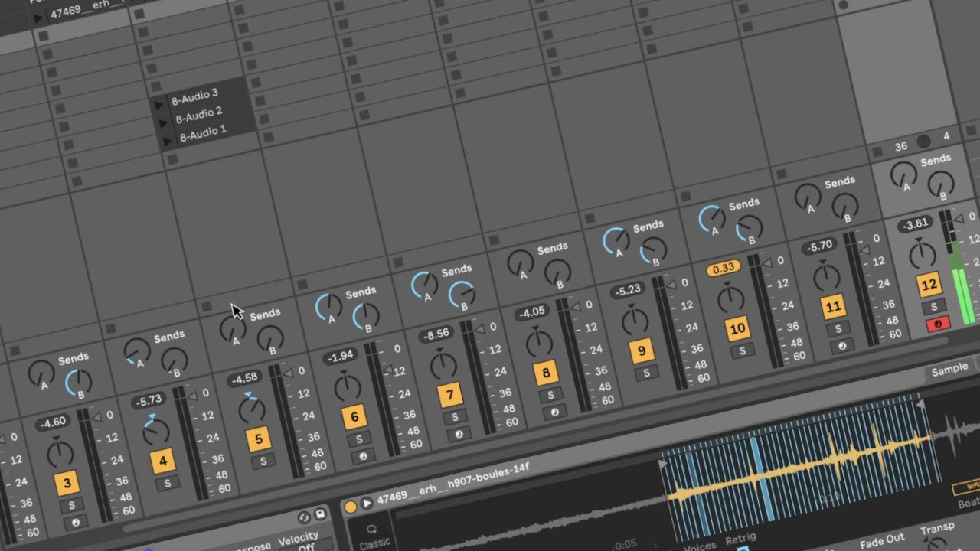Click the track 5 clip stop square
This screenshot has width=980, height=551.
tap(206, 306)
